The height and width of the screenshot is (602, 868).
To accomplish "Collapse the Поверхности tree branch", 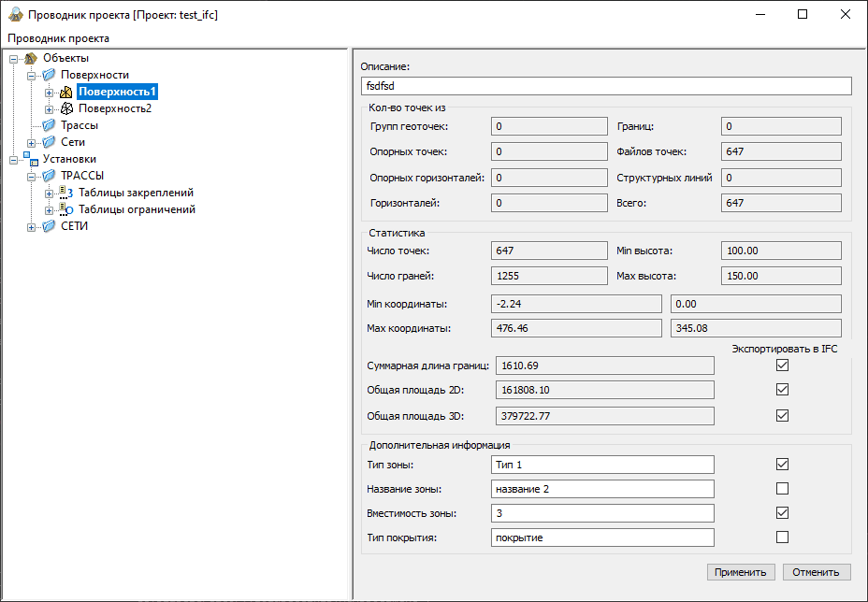I will coord(32,76).
